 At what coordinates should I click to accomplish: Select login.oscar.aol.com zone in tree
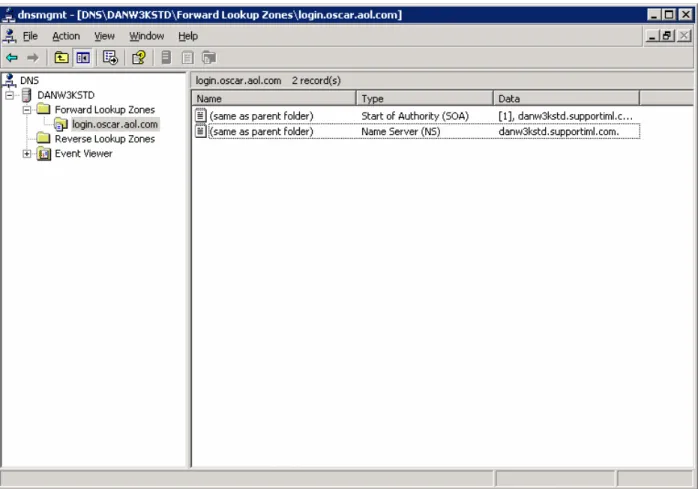(115, 124)
